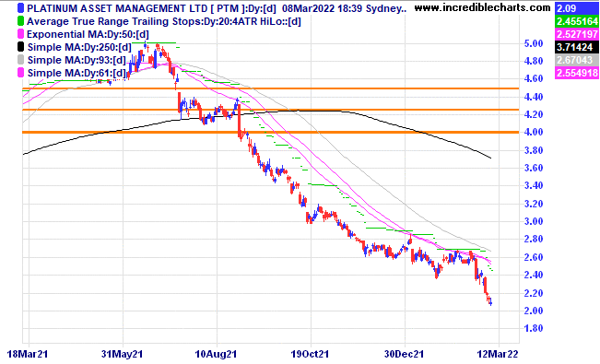Click the green ATR Trailing Stops legend marker
Viewport: 600px width, 364px height.
pyautogui.click(x=20, y=21)
